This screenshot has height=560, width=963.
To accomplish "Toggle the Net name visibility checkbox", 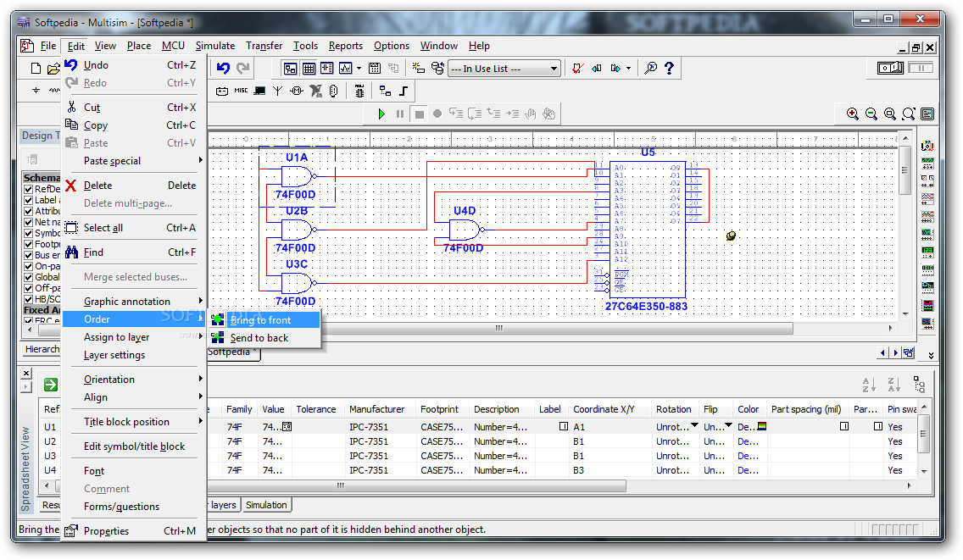I will tap(28, 222).
